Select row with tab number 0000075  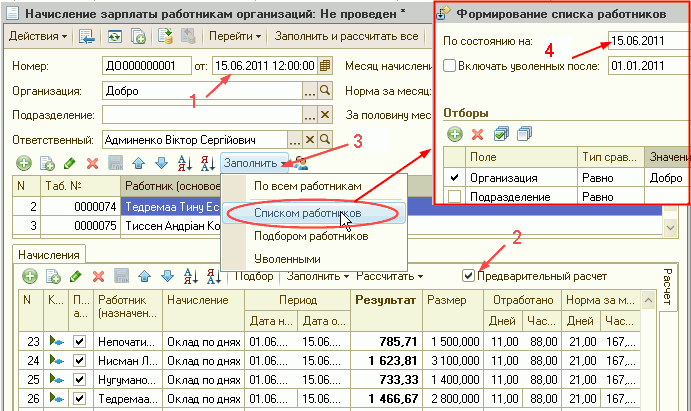[337, 226]
